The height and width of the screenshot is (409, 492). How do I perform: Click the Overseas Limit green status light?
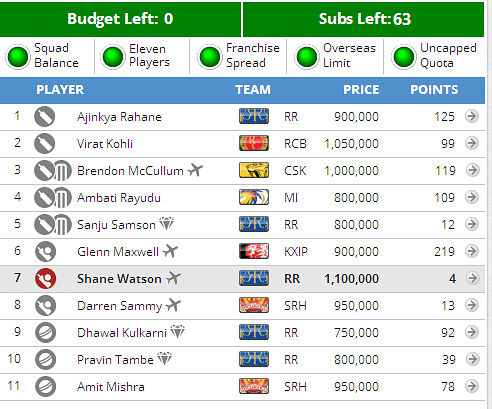307,57
